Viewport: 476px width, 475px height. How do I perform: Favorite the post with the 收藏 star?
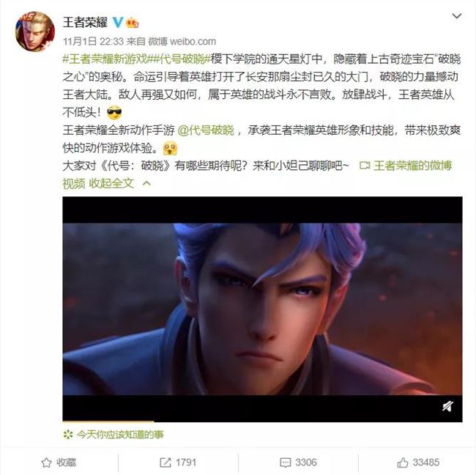(x=59, y=463)
